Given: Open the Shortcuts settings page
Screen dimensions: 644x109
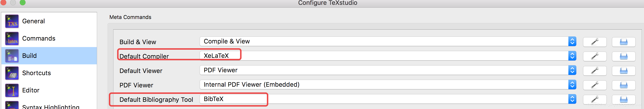Looking at the screenshot, I should pyautogui.click(x=49, y=73).
